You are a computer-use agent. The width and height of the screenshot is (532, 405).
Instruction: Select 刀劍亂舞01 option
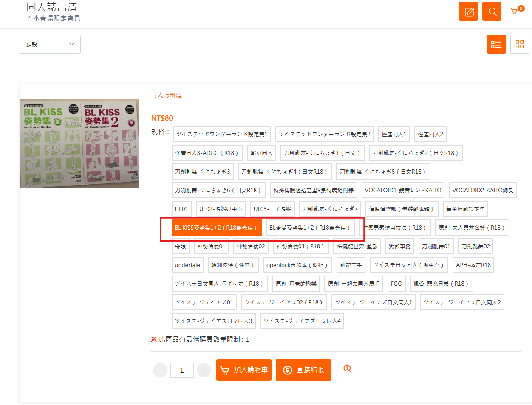[436, 246]
